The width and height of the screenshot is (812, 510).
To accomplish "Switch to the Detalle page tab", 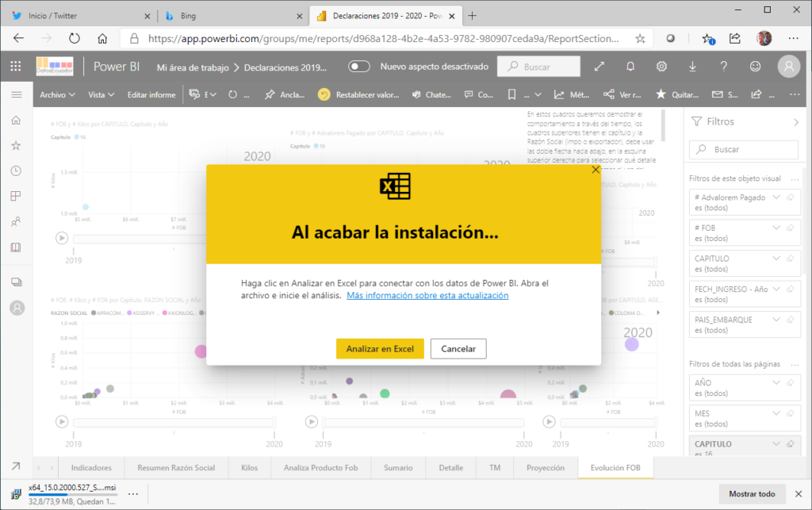I will coord(451,467).
